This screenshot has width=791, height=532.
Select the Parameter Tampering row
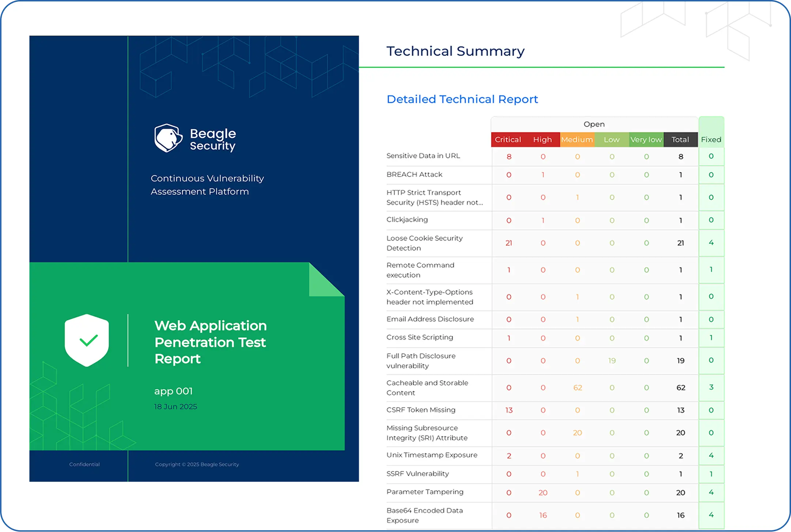coord(555,493)
